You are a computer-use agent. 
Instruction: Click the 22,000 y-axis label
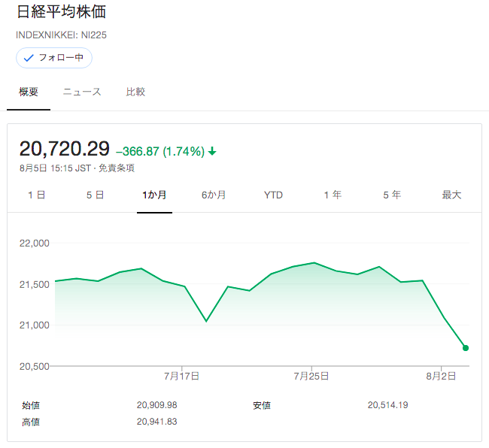(x=35, y=244)
